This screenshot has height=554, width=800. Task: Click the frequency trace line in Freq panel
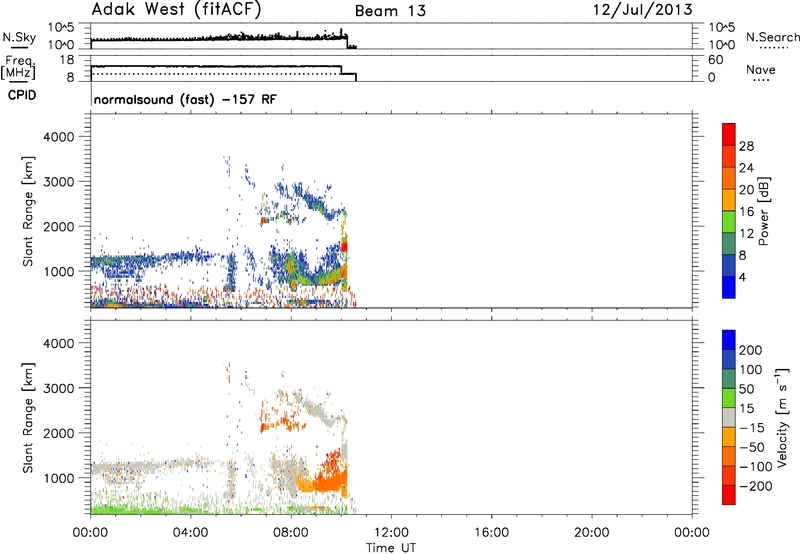(x=216, y=67)
